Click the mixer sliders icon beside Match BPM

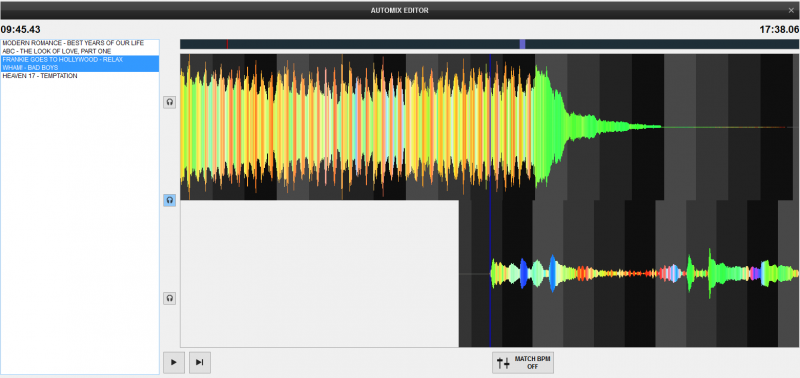pos(504,363)
